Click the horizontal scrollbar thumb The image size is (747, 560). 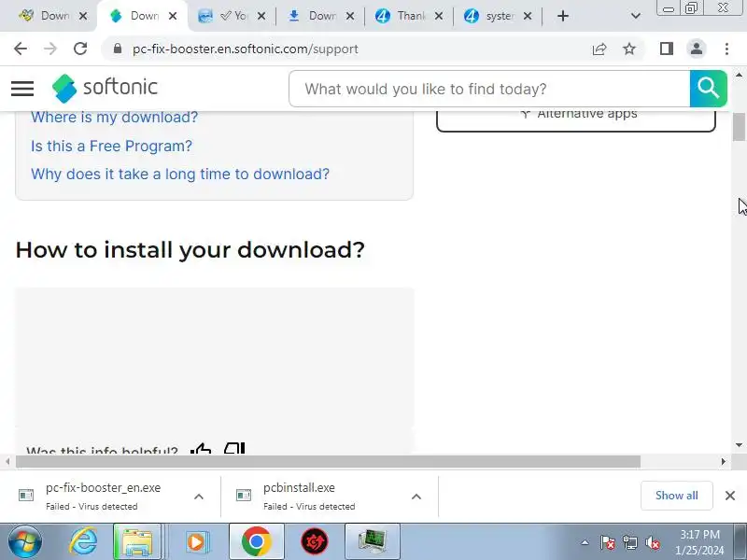click(x=329, y=461)
